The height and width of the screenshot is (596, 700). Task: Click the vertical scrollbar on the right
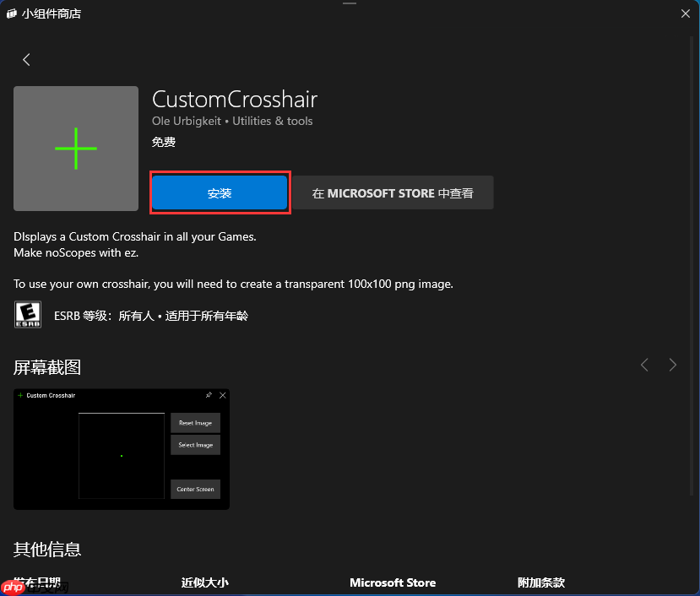[x=692, y=268]
